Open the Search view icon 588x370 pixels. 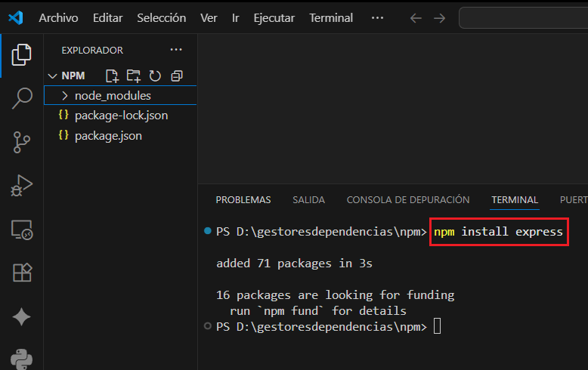22,97
